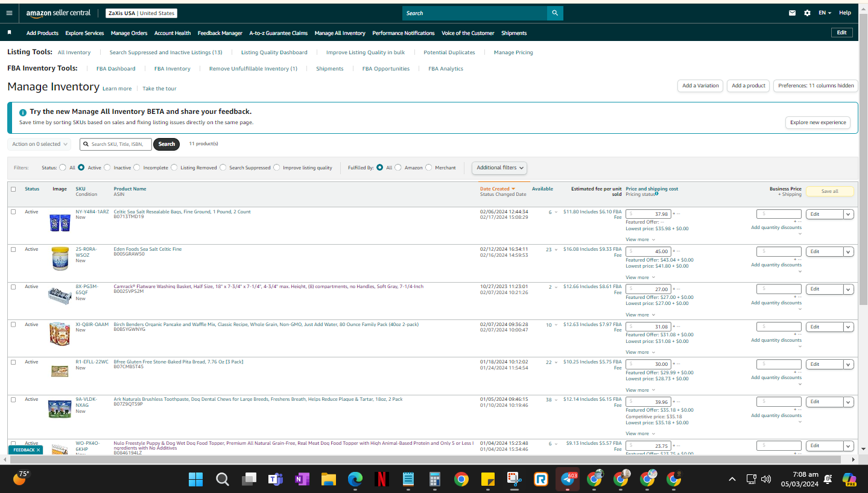This screenshot has width=868, height=493.
Task: Click the Search SKU, Title, ISBN input field
Action: [x=116, y=144]
